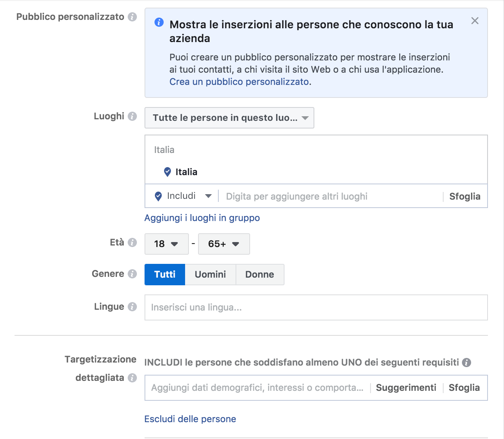Click the Escludi delle persone link
The width and height of the screenshot is (504, 439).
[x=190, y=419]
